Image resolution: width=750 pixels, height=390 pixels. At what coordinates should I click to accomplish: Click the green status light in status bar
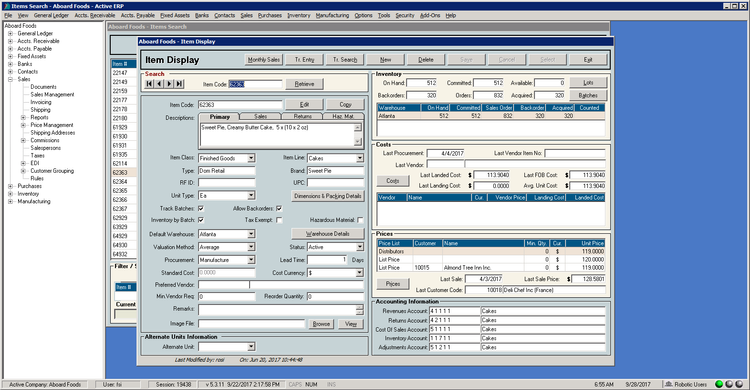pos(719,384)
